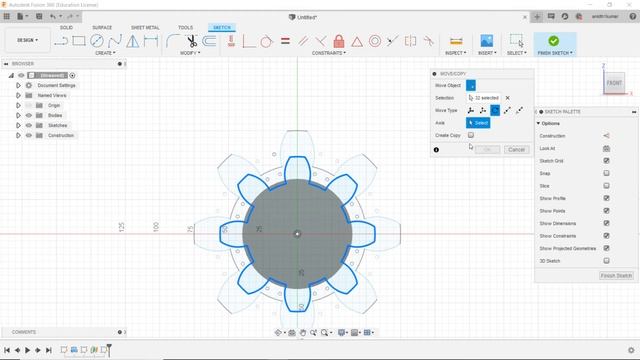Enable the Snap checkbox
640x360 pixels.
pos(607,173)
